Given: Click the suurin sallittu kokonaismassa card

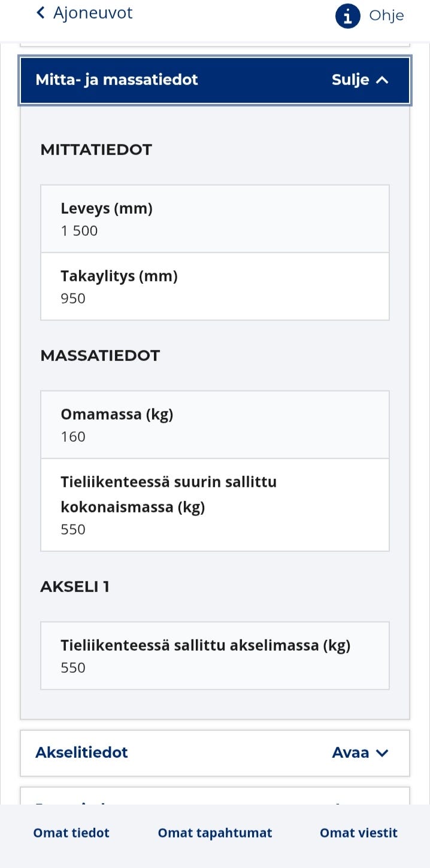Looking at the screenshot, I should pos(215,504).
